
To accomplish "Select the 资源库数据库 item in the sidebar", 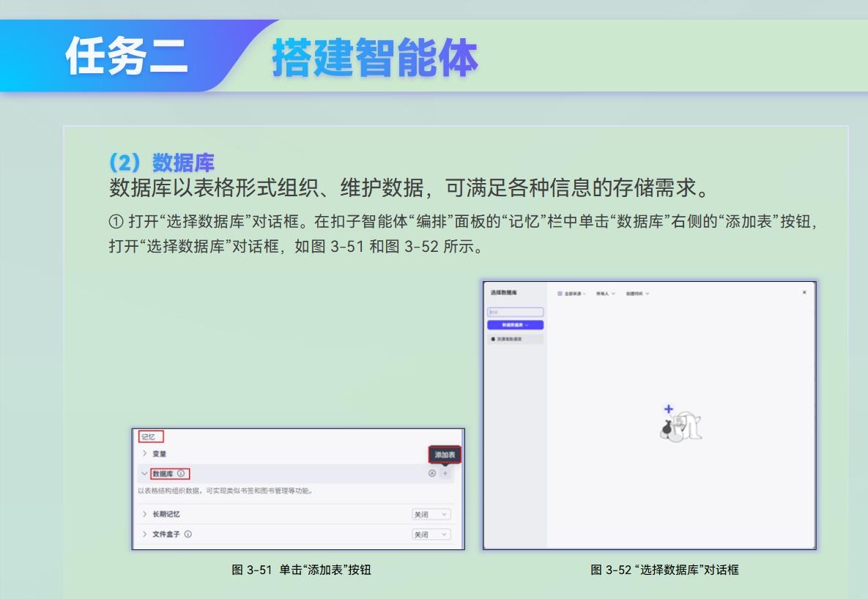I will pyautogui.click(x=516, y=339).
